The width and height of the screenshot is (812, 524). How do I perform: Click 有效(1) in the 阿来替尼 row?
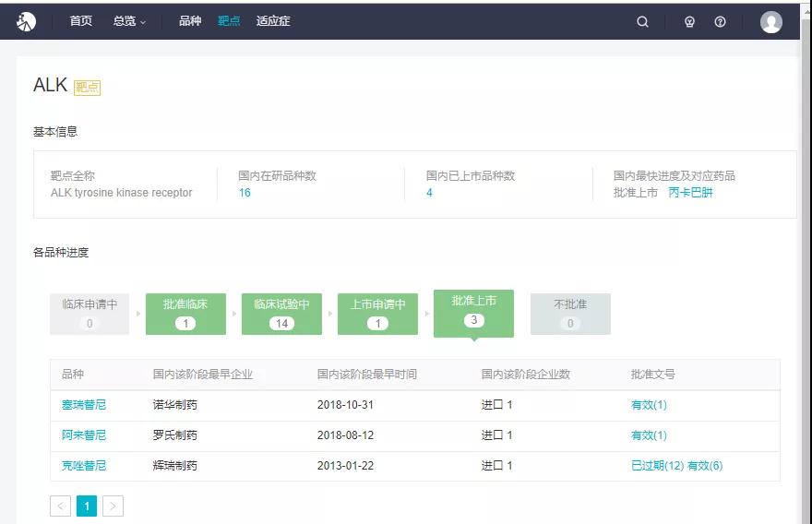coord(649,435)
